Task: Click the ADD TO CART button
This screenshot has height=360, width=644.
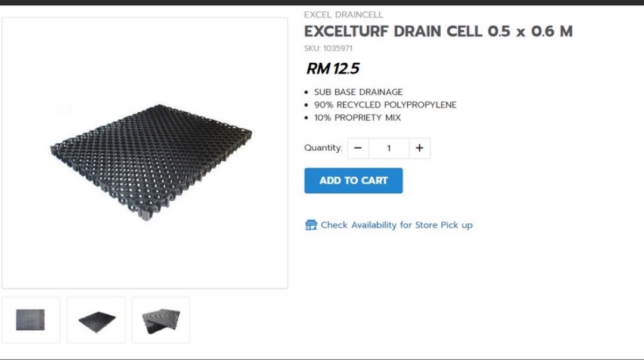Action: click(x=354, y=180)
